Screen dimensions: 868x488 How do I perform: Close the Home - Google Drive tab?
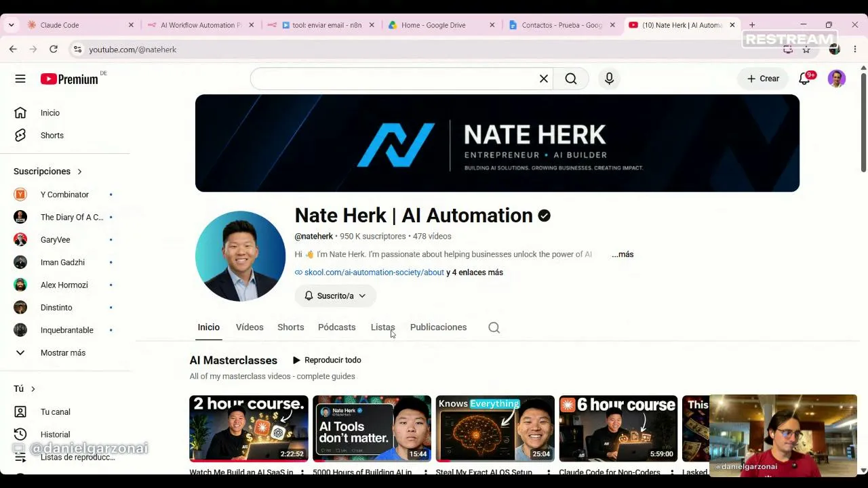click(492, 25)
